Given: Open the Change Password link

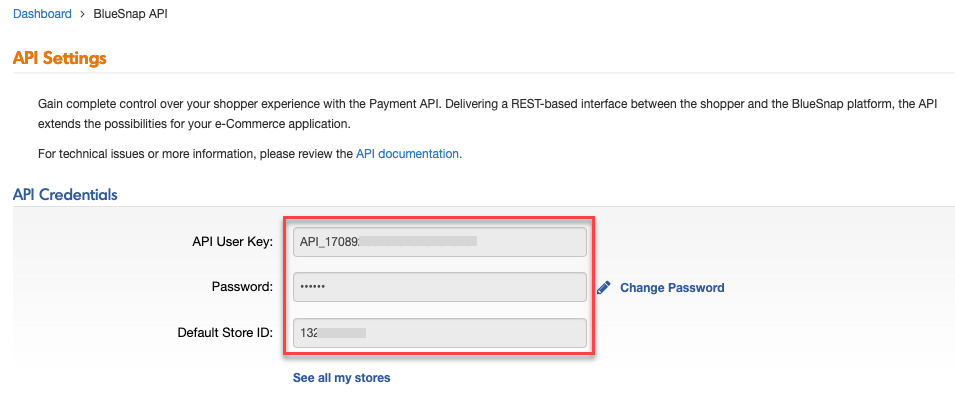Looking at the screenshot, I should coord(672,287).
